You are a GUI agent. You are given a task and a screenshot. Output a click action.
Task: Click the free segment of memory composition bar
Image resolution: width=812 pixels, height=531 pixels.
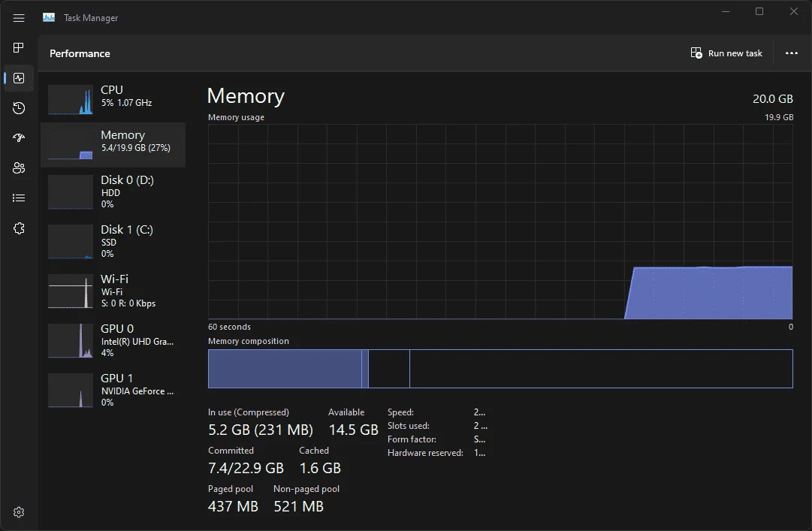(601, 369)
